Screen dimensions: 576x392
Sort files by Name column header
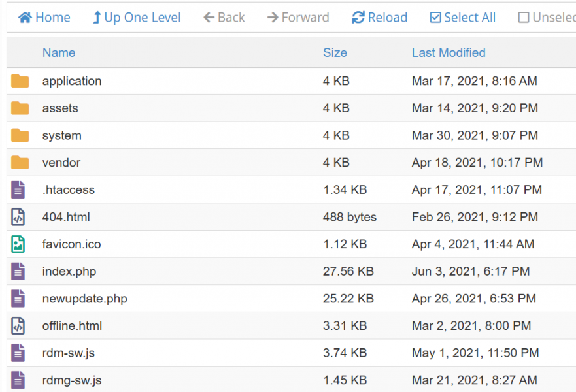pos(59,52)
